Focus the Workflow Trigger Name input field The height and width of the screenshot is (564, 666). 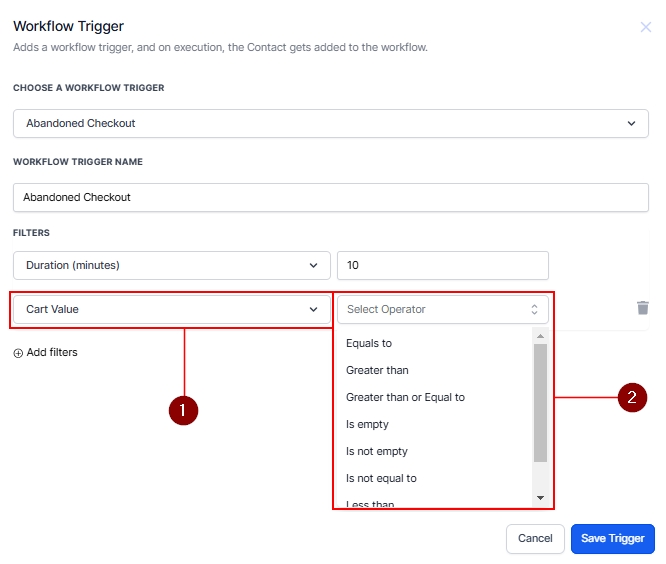[331, 197]
